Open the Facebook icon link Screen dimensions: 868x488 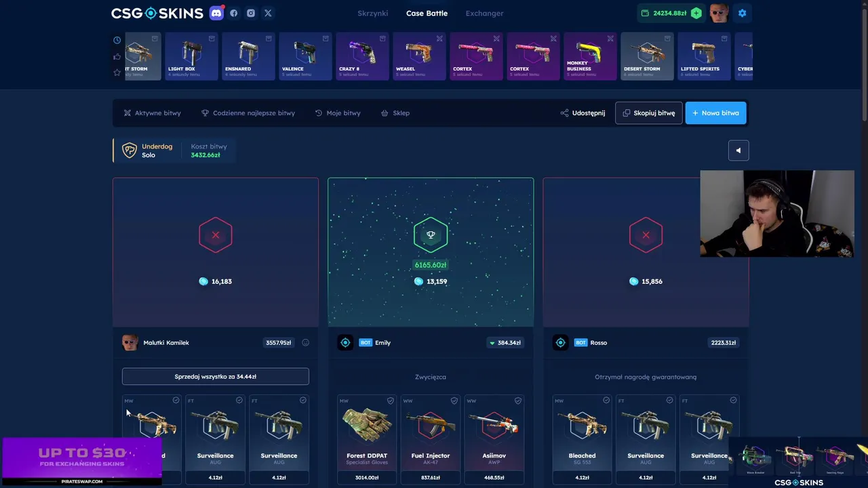pyautogui.click(x=234, y=13)
